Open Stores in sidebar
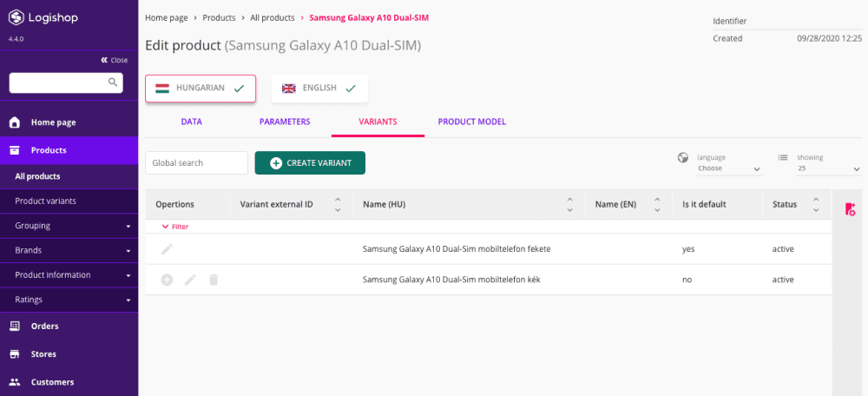 pos(69,354)
